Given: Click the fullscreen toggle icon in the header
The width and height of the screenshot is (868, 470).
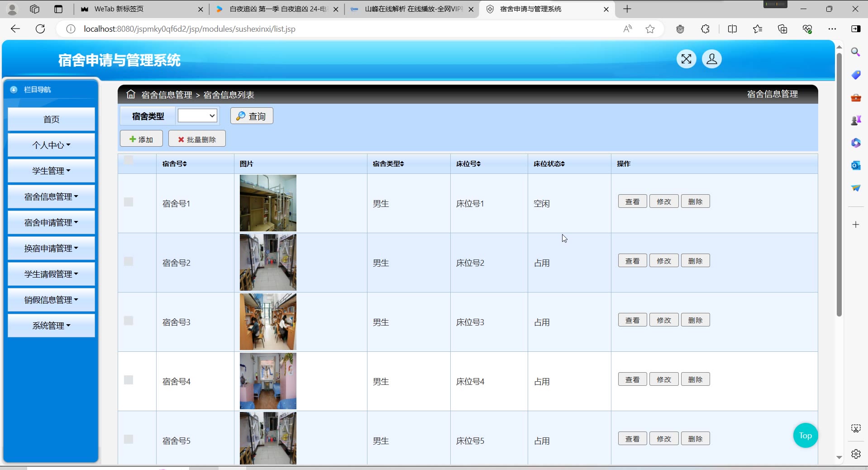Looking at the screenshot, I should coord(686,59).
